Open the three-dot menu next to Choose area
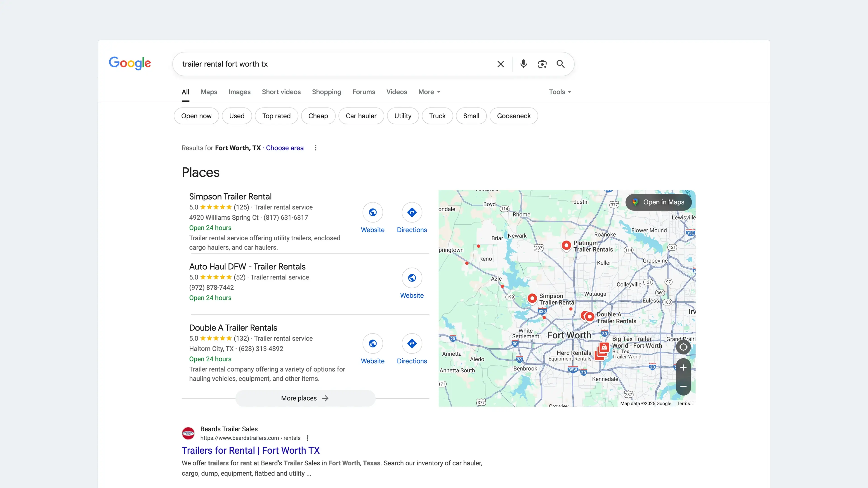 315,148
